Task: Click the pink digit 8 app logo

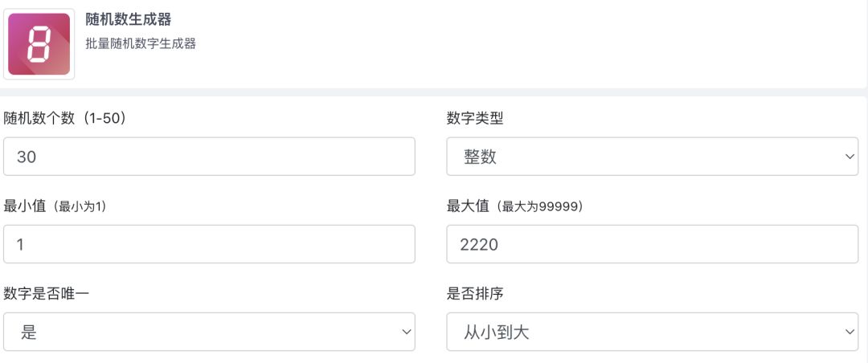Action: 39,44
